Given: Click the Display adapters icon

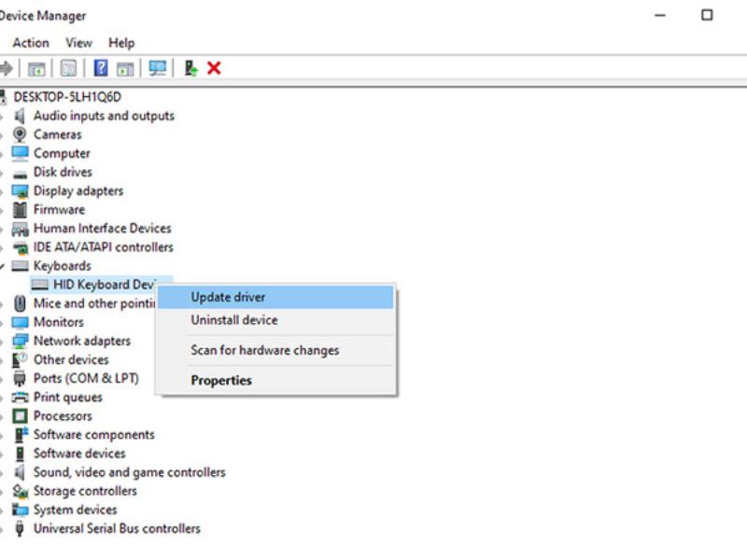Looking at the screenshot, I should click(20, 191).
